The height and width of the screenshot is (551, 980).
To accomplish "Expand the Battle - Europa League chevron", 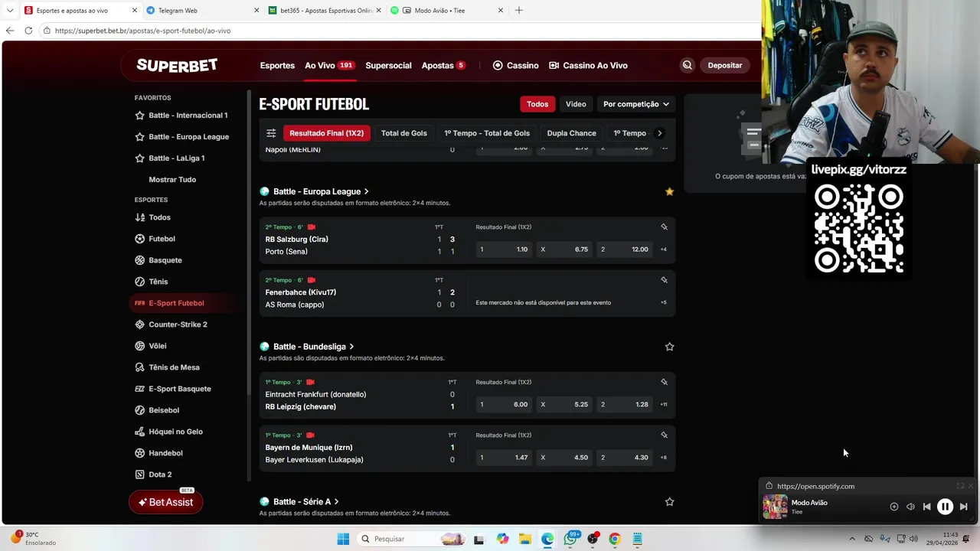I will tap(366, 191).
